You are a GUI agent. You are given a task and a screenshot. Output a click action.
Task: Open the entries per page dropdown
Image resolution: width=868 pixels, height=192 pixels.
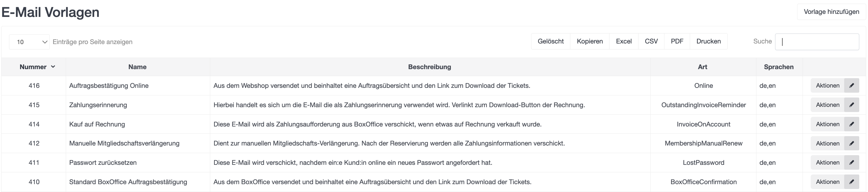click(x=30, y=42)
